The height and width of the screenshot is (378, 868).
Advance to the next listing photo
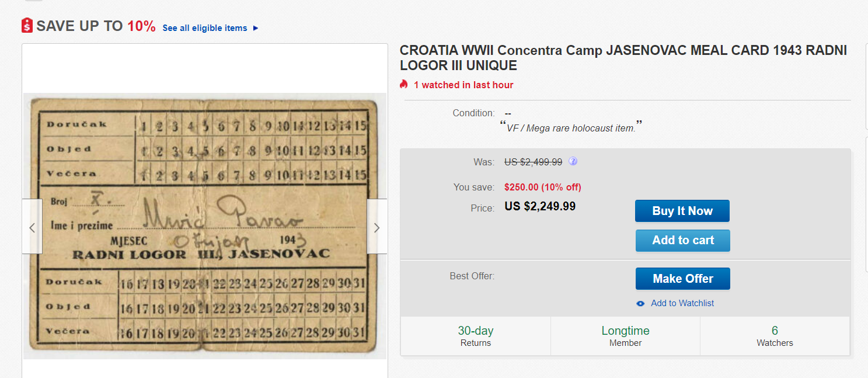(x=377, y=227)
